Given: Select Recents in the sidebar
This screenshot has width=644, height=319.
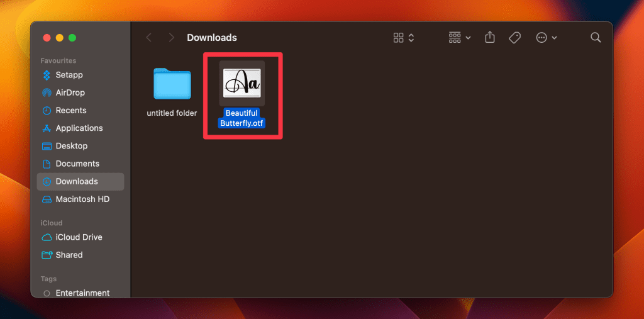Looking at the screenshot, I should [71, 110].
